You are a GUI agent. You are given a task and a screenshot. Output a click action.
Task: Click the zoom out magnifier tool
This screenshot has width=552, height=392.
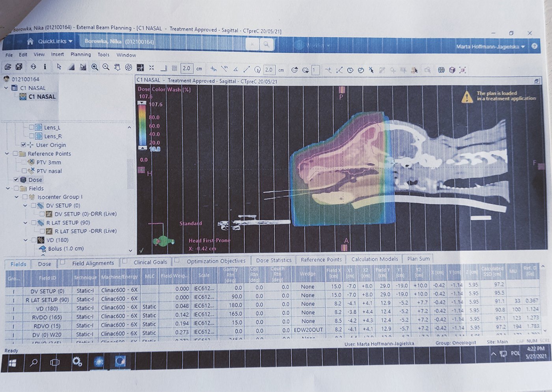tap(106, 67)
